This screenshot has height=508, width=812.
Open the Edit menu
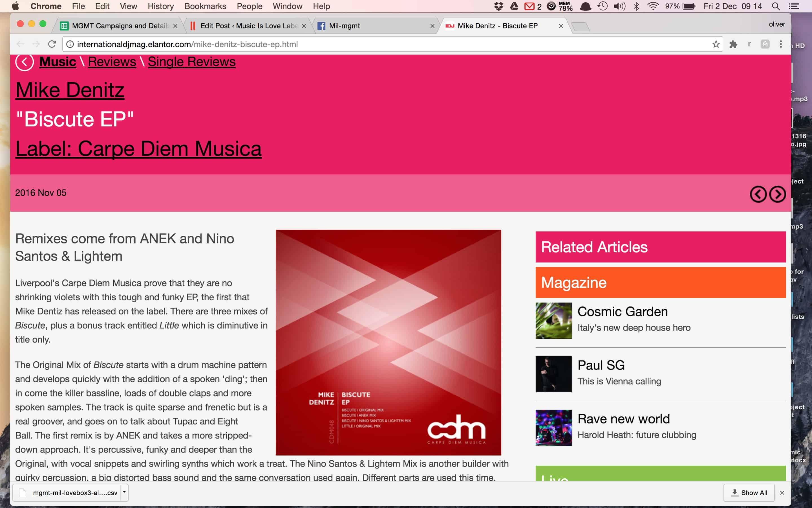coord(102,6)
